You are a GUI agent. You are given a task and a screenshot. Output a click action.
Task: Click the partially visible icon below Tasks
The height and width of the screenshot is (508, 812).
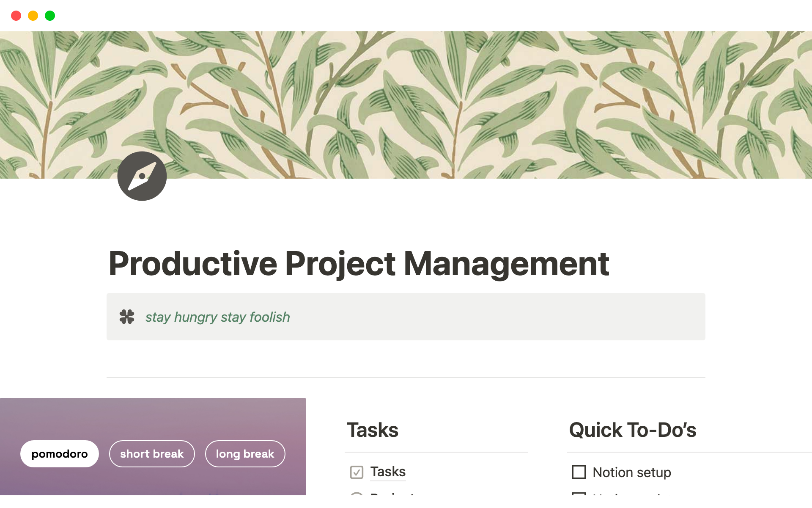[x=357, y=494]
